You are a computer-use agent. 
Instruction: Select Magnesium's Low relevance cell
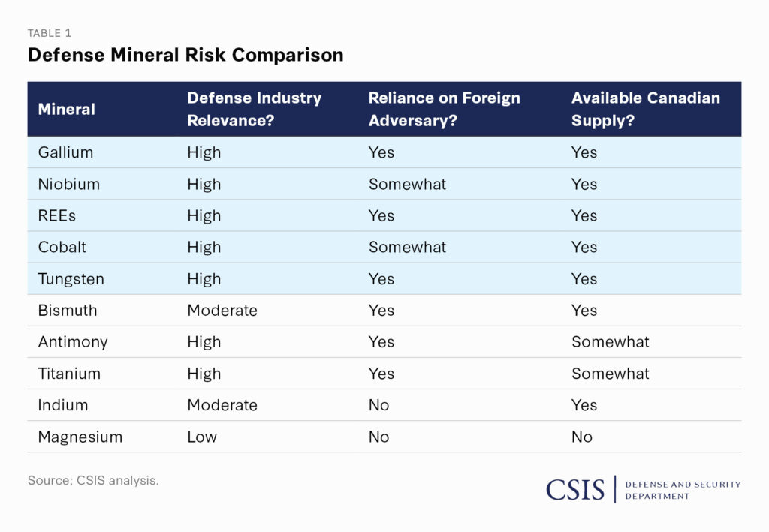[x=201, y=437]
